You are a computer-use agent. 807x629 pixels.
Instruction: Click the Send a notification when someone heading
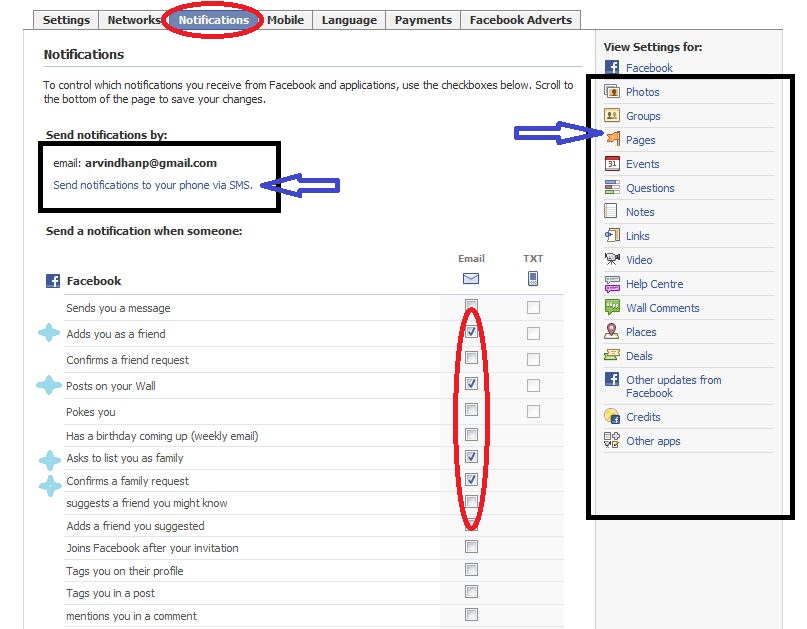[144, 231]
